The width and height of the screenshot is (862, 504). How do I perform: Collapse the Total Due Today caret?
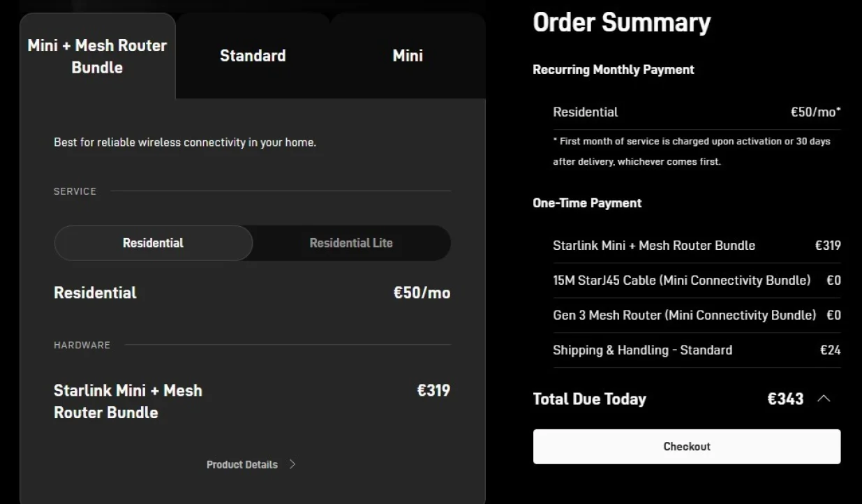pos(824,399)
